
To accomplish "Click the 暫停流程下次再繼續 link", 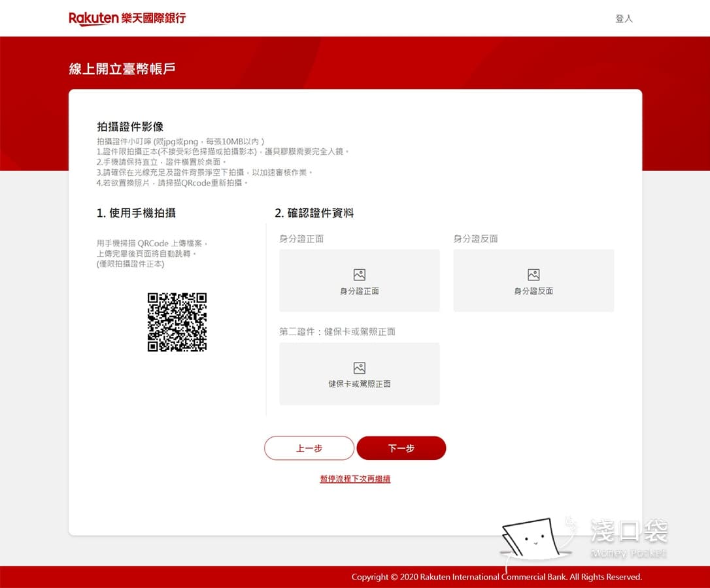I will pos(355,479).
